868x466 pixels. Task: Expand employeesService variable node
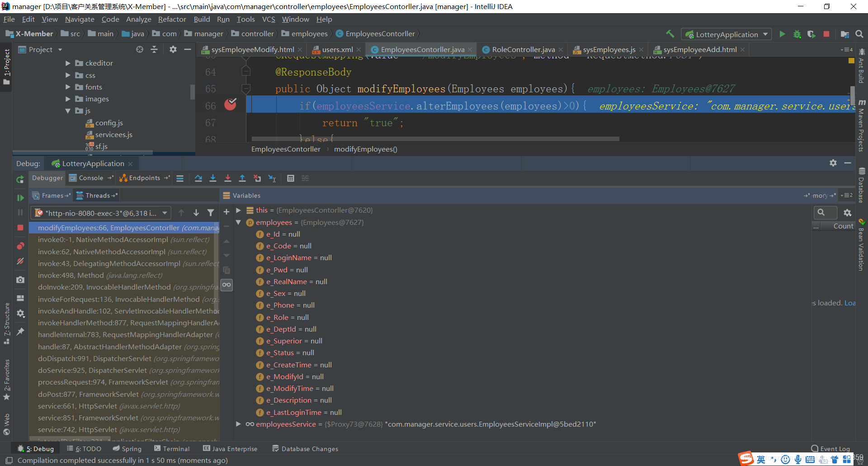coord(238,424)
